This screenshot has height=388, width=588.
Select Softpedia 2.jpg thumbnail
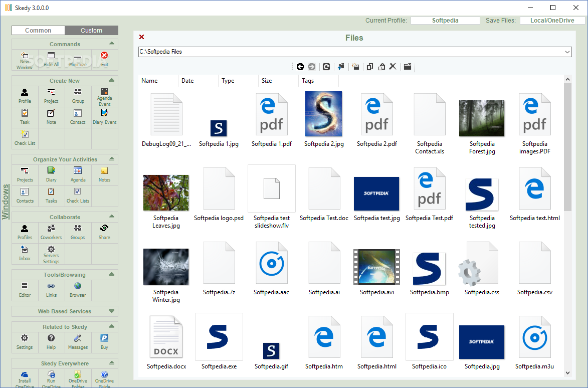[324, 114]
